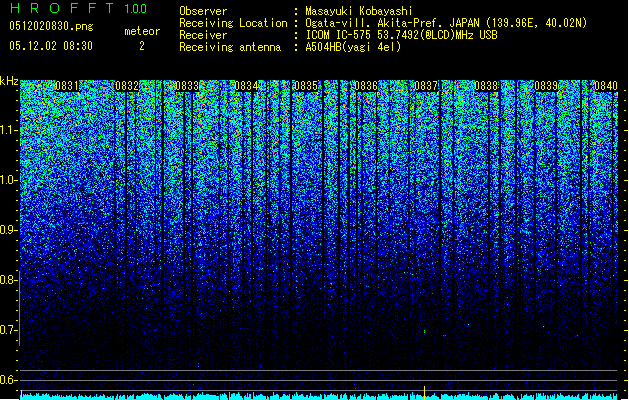Click the Observer field label
This screenshot has height=400, width=629.
pos(203,11)
